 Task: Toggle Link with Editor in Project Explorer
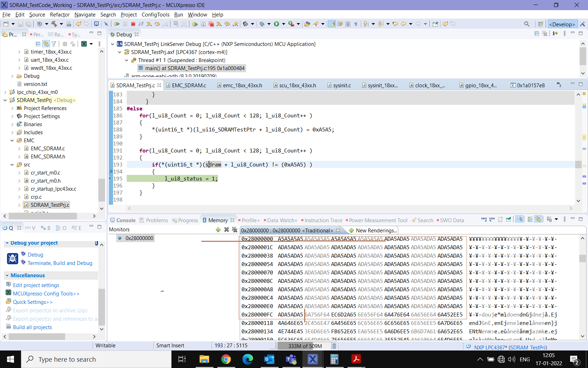pos(46,44)
